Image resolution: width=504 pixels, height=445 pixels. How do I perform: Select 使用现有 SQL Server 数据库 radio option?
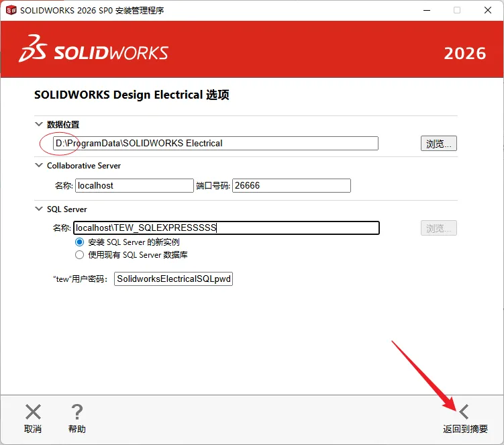pos(79,255)
